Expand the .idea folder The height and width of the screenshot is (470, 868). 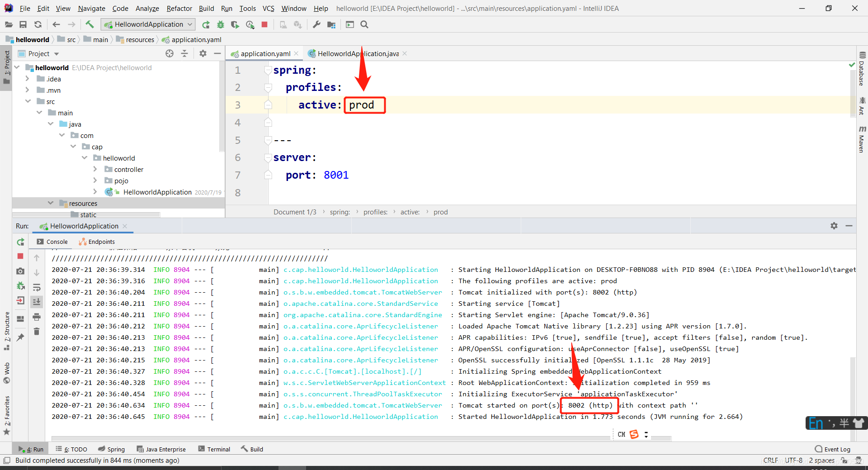(x=28, y=79)
